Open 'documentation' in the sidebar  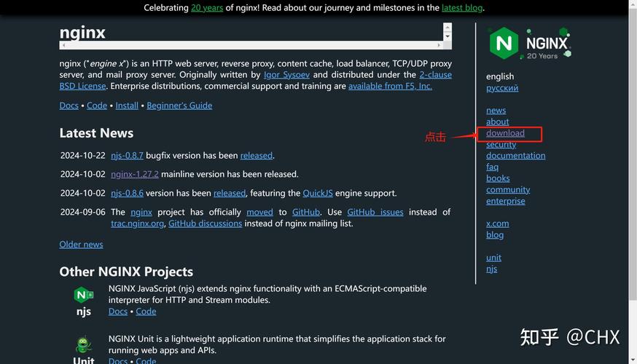516,155
